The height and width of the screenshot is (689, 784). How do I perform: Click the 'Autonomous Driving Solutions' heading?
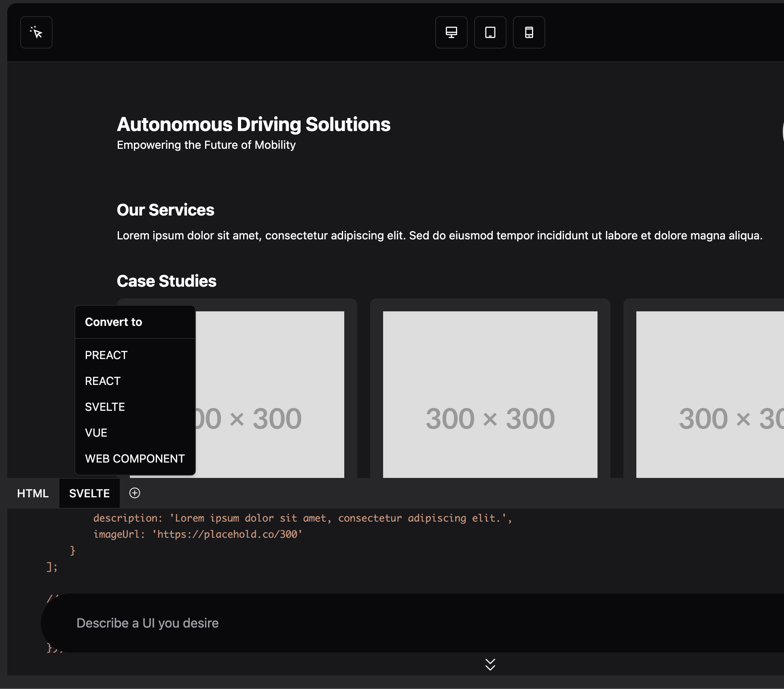pos(254,124)
